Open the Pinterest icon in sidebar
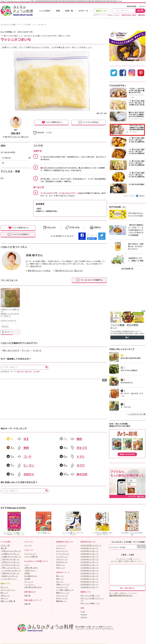 [141, 73]
